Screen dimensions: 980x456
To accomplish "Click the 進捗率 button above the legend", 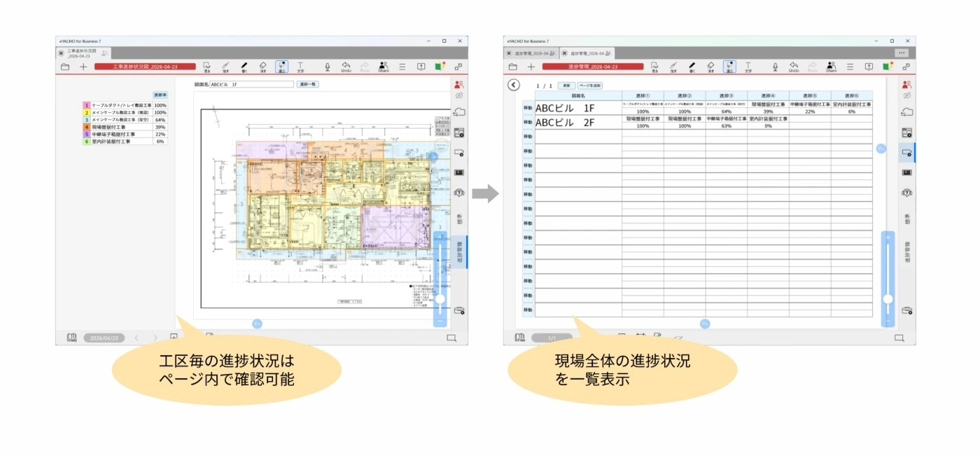I will 160,95.
